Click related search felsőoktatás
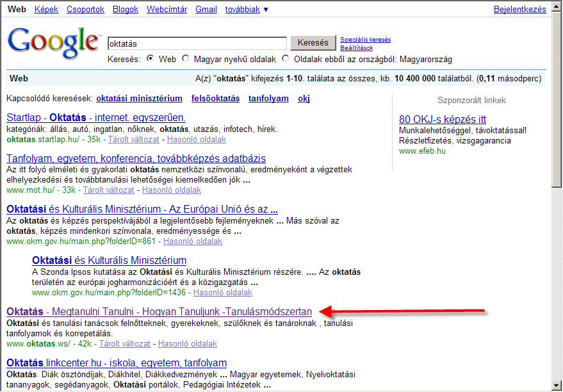This screenshot has height=392, width=563. [x=215, y=99]
